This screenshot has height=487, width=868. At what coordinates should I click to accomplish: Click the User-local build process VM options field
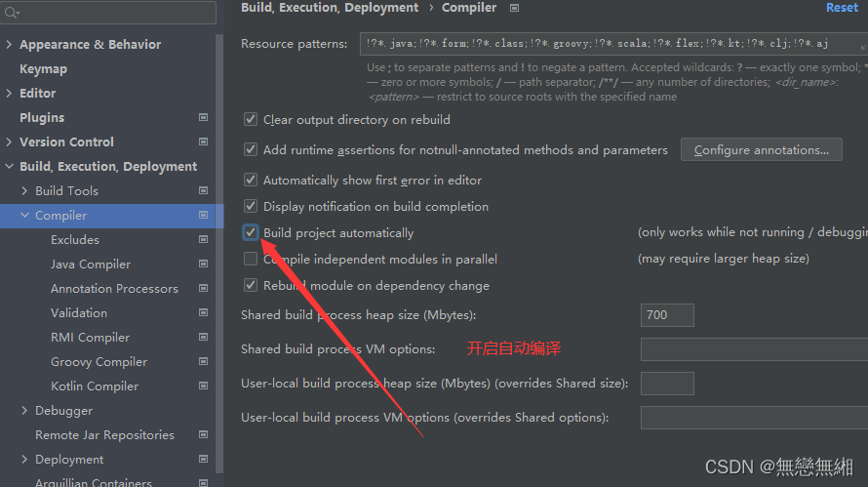[x=754, y=418]
